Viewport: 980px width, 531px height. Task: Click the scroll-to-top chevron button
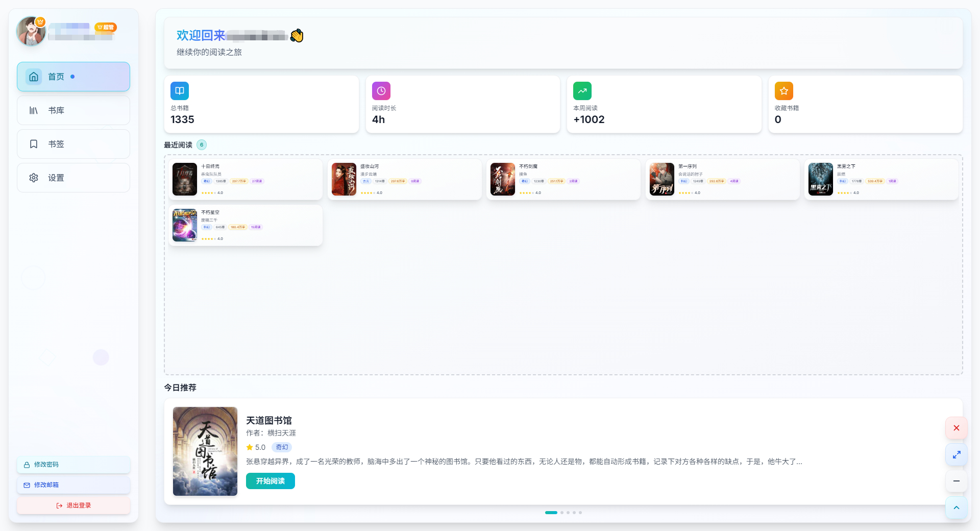[x=957, y=508]
